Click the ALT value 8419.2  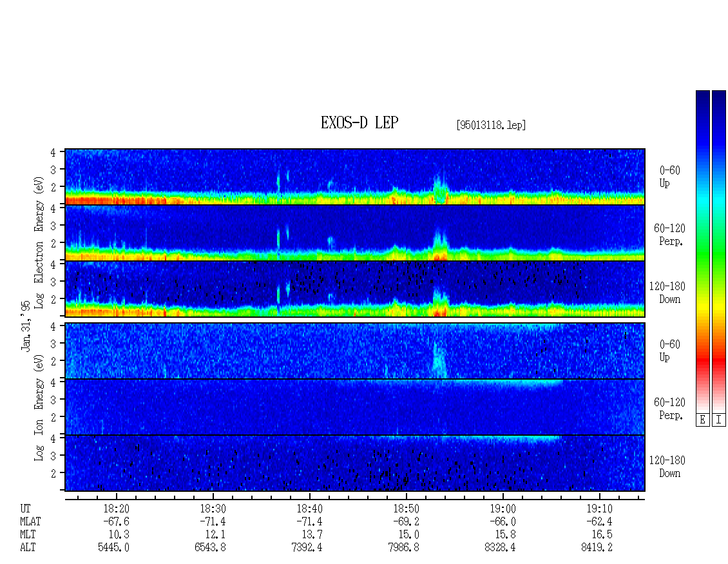pyautogui.click(x=597, y=548)
